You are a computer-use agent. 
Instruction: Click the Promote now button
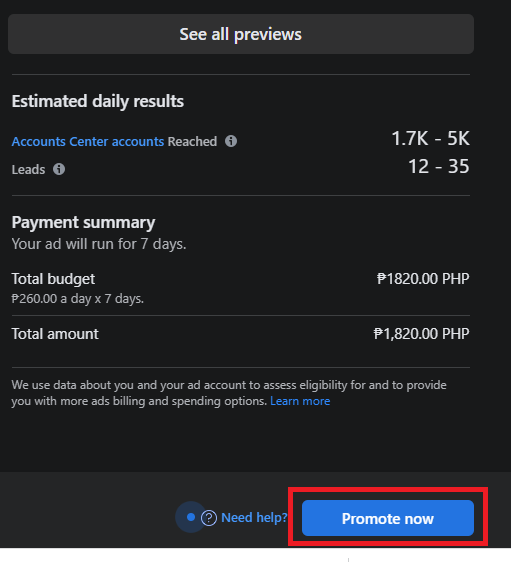(x=388, y=518)
